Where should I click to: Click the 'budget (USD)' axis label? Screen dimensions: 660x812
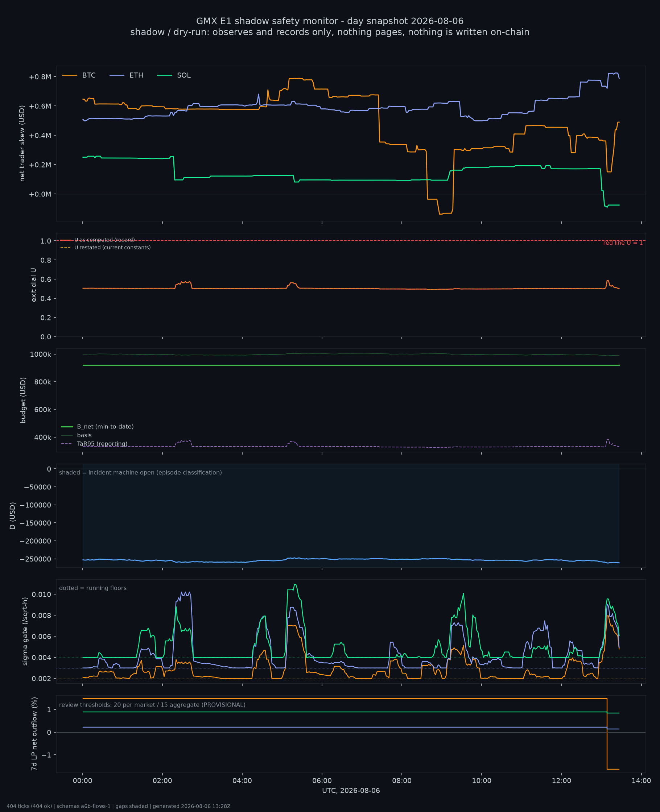tap(23, 400)
